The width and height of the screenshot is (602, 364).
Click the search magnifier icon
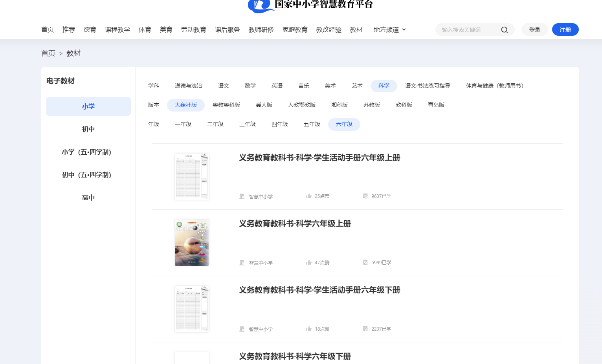pyautogui.click(x=505, y=29)
